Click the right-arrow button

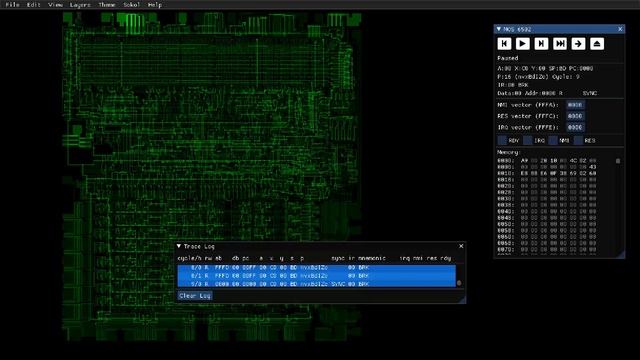pyautogui.click(x=578, y=44)
